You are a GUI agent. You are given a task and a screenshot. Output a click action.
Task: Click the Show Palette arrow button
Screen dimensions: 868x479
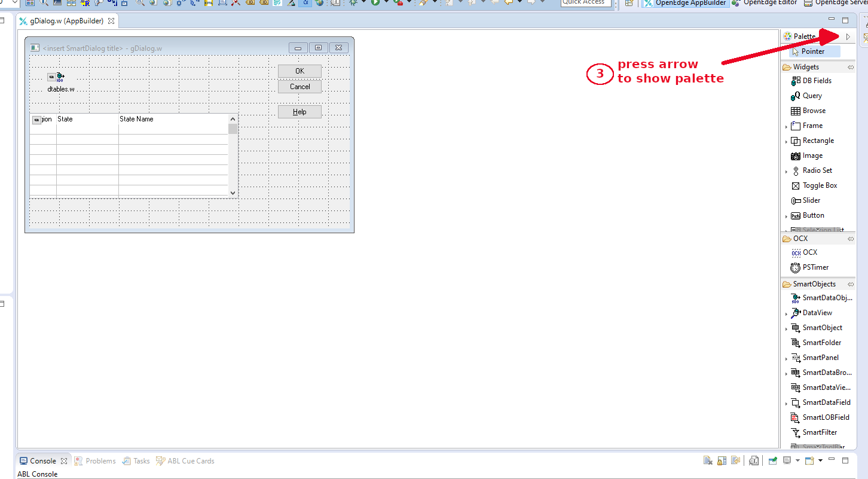click(848, 36)
